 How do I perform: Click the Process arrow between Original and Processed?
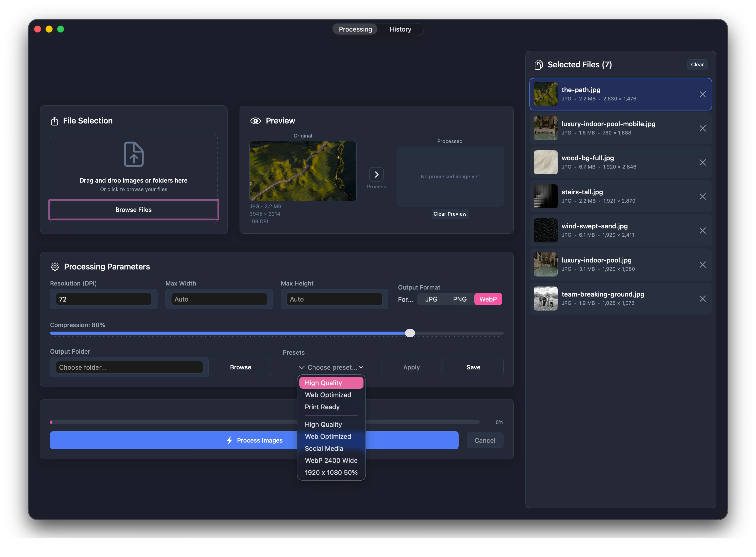click(x=376, y=174)
